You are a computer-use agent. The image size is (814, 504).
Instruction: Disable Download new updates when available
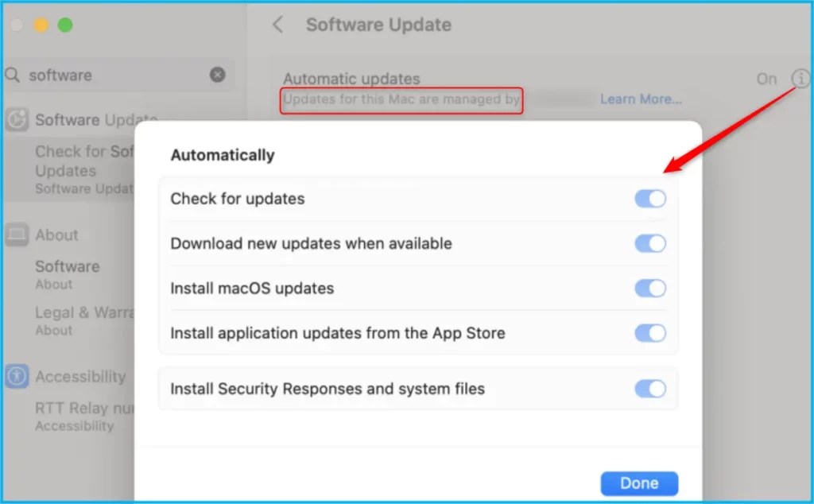tap(650, 244)
